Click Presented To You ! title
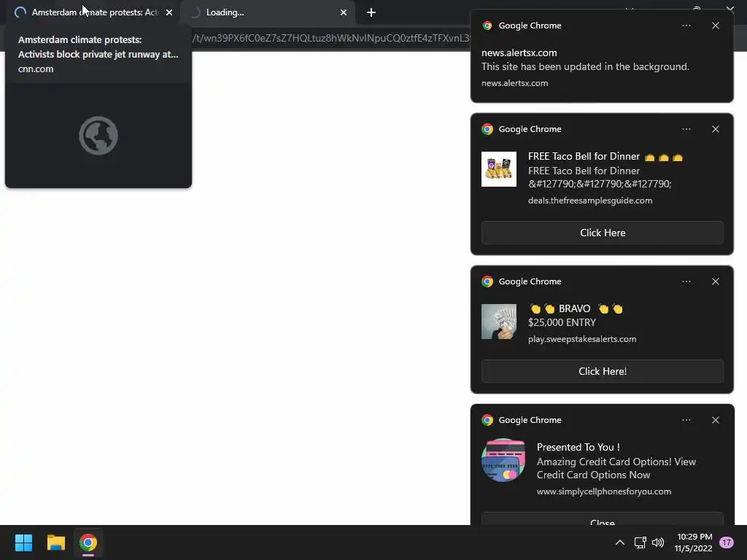 click(578, 447)
